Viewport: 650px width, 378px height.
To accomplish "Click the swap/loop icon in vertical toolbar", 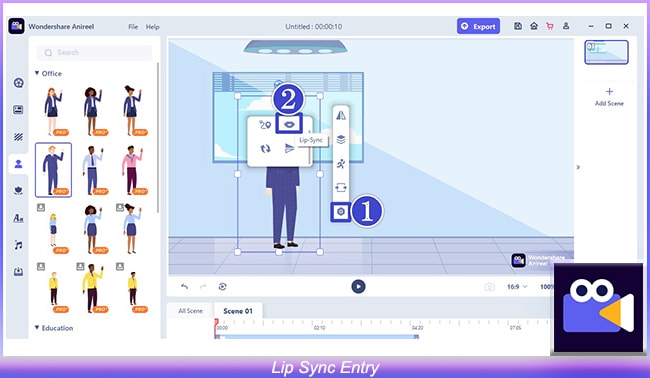I will click(341, 187).
